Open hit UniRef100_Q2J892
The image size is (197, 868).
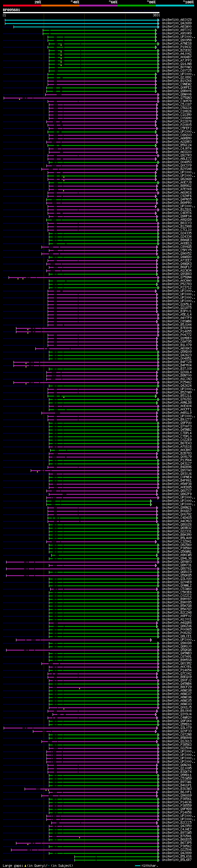[x=177, y=78]
